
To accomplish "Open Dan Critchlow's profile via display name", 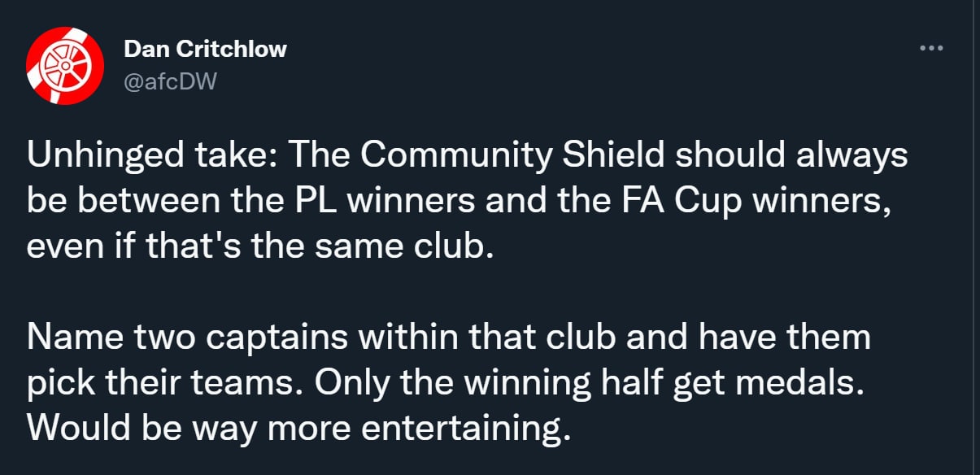I will pos(205,49).
